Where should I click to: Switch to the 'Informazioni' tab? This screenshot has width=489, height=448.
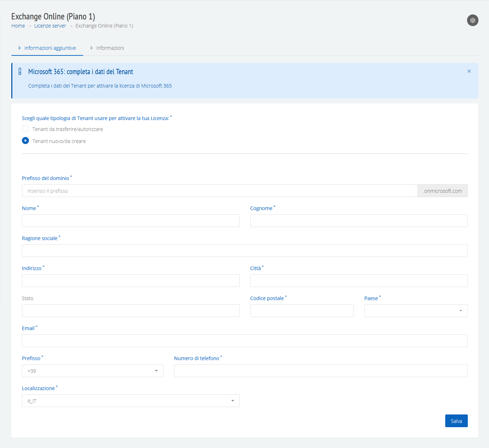[x=107, y=48]
